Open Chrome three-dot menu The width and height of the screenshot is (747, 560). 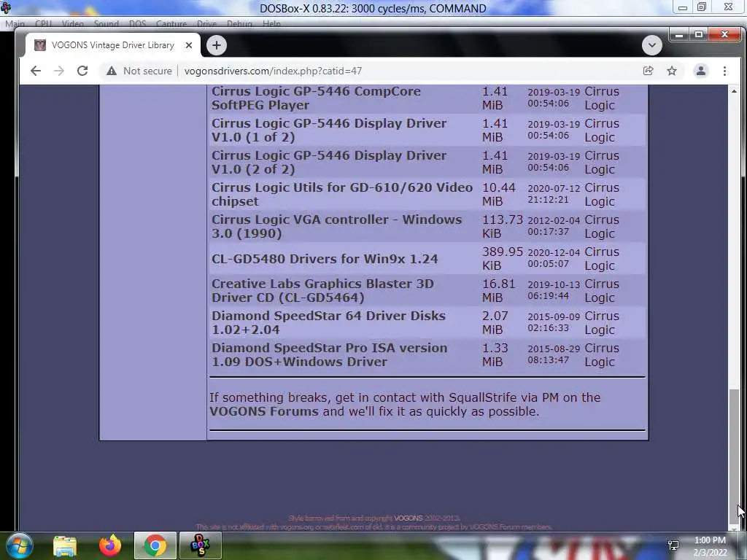pyautogui.click(x=724, y=71)
